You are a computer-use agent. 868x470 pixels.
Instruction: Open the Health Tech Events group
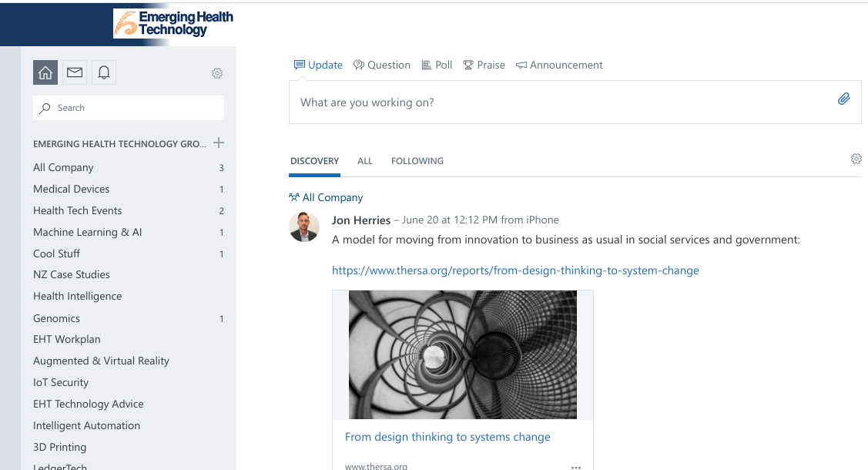click(x=78, y=210)
